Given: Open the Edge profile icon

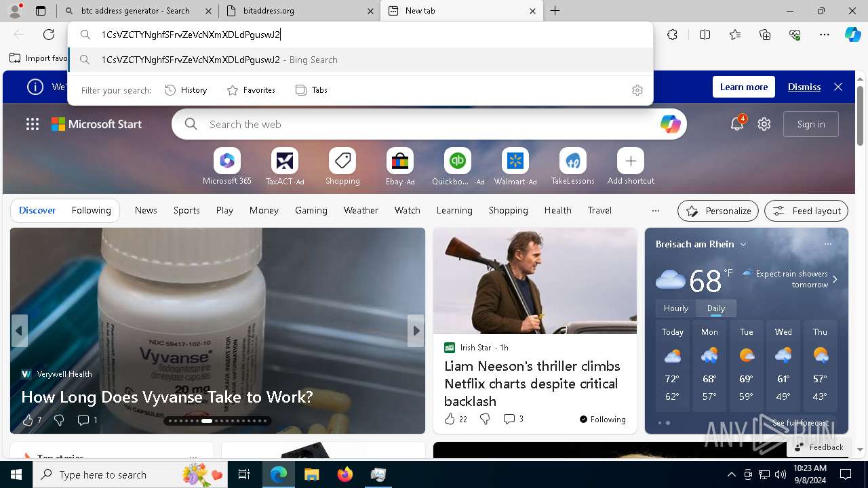Looking at the screenshot, I should [15, 11].
